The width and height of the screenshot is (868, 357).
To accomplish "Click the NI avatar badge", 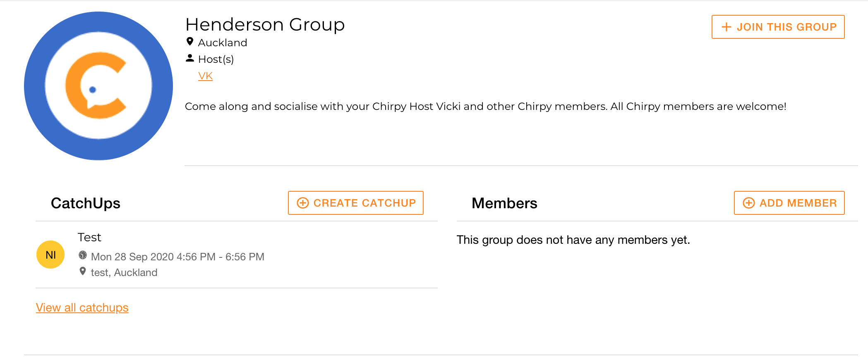I will point(50,255).
